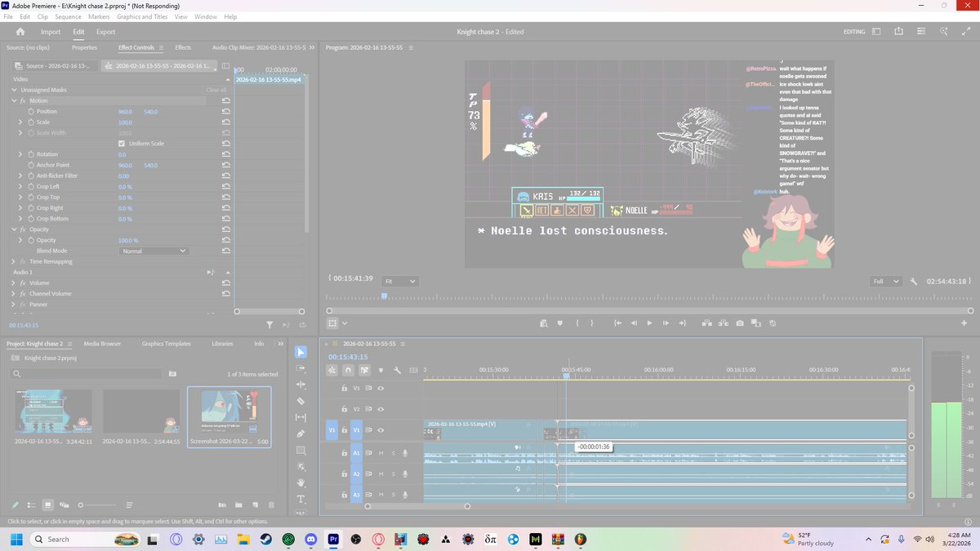Expand Scale property

[x=20, y=122]
